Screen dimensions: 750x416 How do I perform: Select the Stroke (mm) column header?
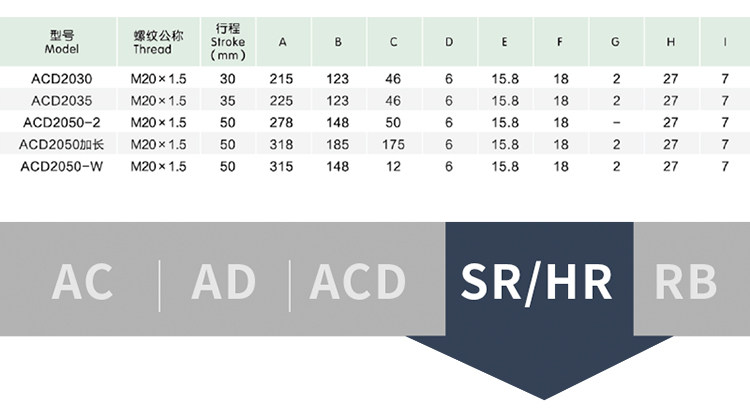click(228, 41)
